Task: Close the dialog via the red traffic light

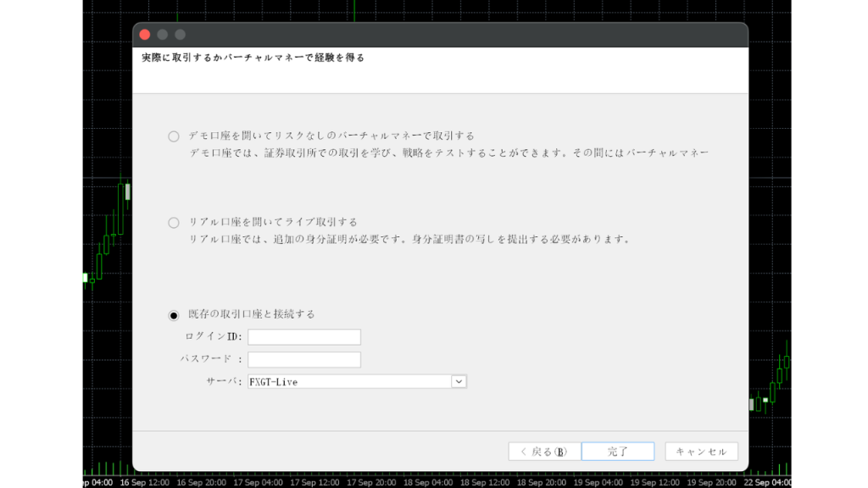Action: click(x=145, y=35)
